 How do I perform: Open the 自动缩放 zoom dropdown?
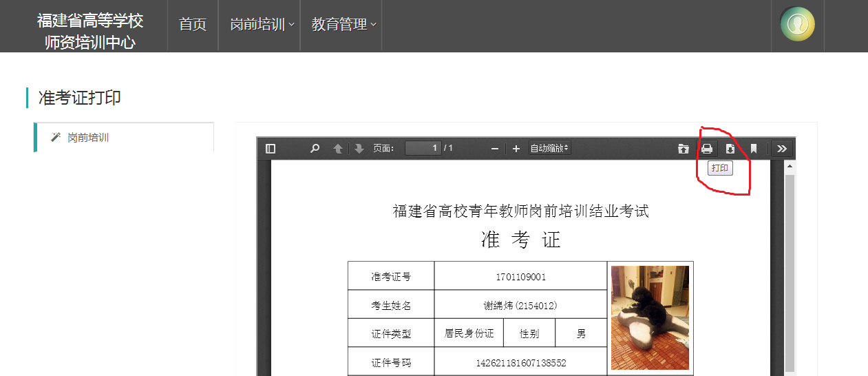(549, 149)
